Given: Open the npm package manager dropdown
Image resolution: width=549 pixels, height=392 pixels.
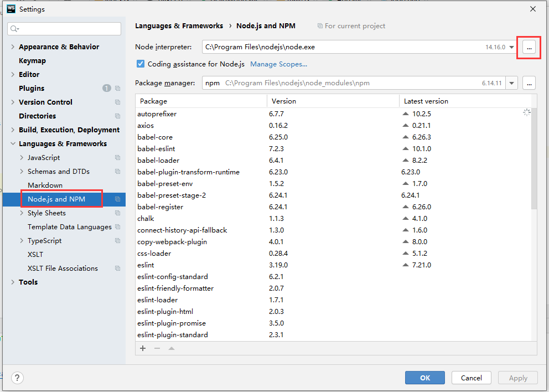Looking at the screenshot, I should [511, 82].
